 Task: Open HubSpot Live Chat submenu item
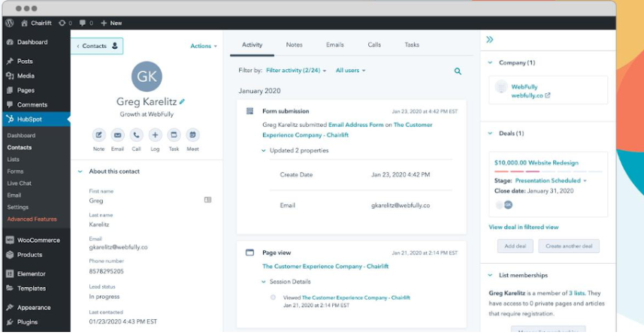tap(20, 183)
